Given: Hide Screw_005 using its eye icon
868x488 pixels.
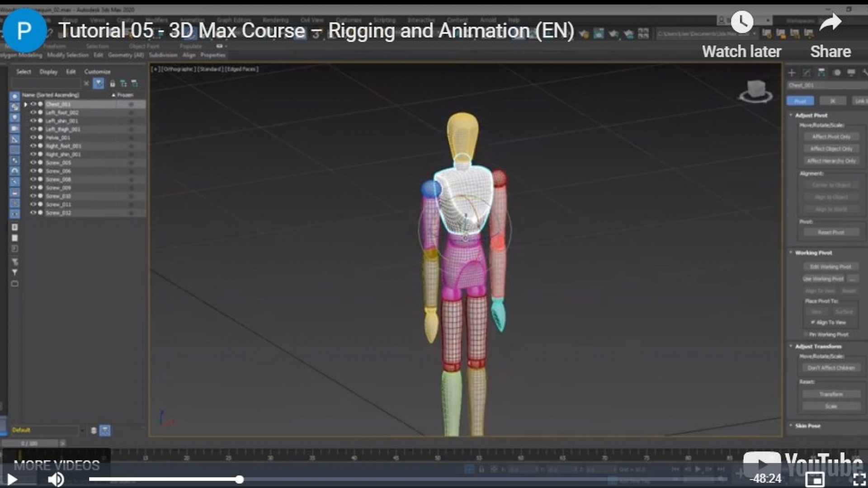Looking at the screenshot, I should [33, 163].
